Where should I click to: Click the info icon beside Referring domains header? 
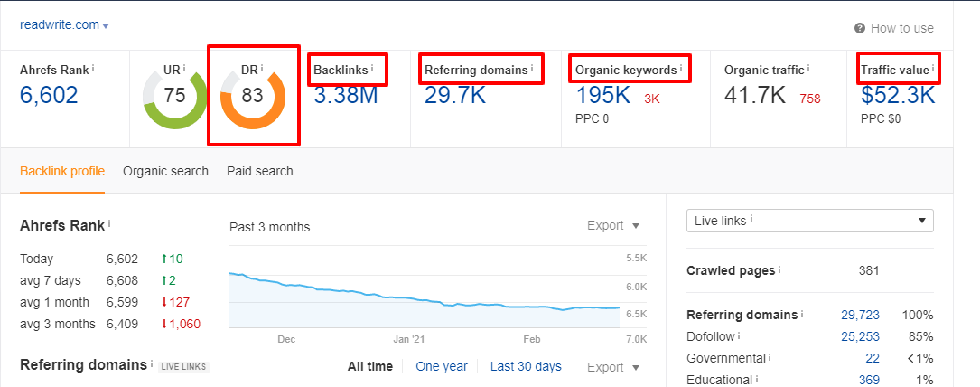coord(532,69)
